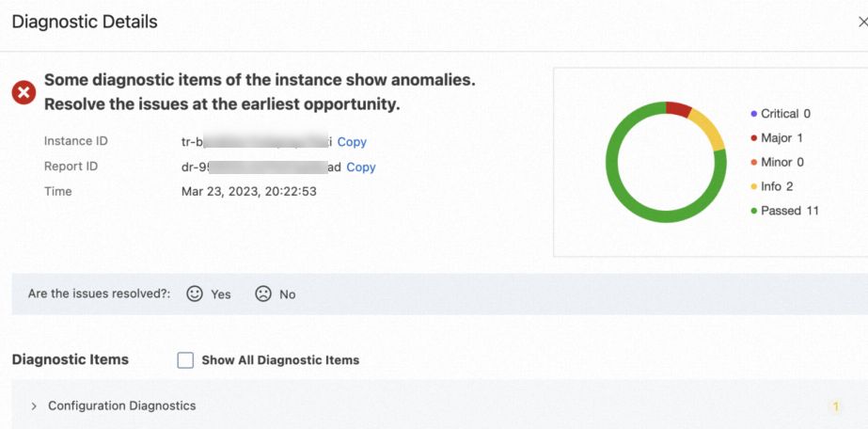This screenshot has height=429, width=868.
Task: Expand the Configuration Diagnostics chevron
Action: coord(34,406)
